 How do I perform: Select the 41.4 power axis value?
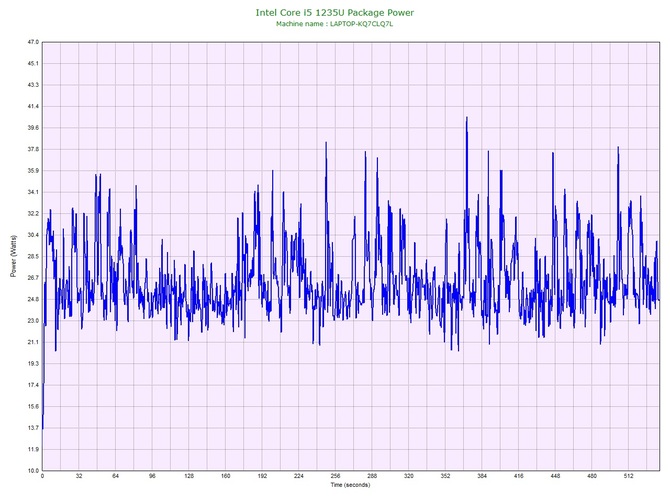coord(33,106)
